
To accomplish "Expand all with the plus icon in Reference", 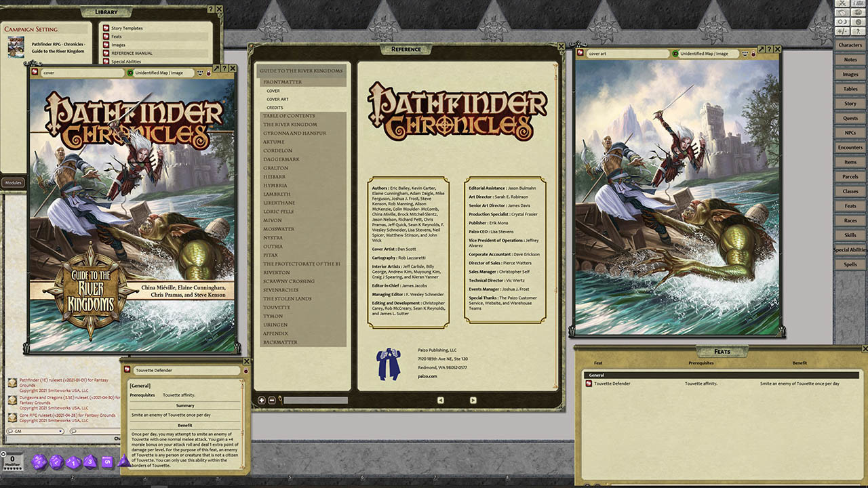I will click(x=262, y=400).
